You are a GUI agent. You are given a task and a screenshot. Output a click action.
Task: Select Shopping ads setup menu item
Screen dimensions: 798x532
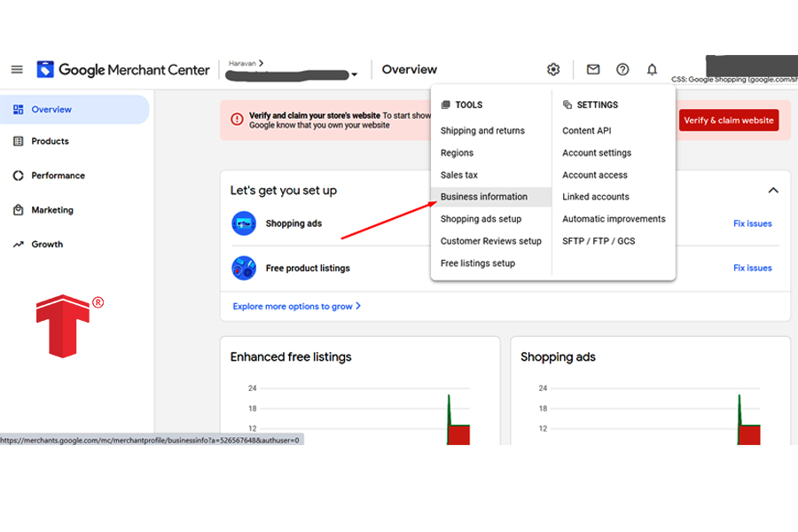[481, 219]
